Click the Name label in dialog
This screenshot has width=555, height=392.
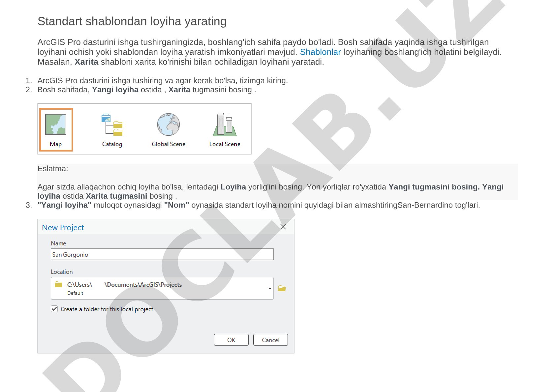point(58,243)
